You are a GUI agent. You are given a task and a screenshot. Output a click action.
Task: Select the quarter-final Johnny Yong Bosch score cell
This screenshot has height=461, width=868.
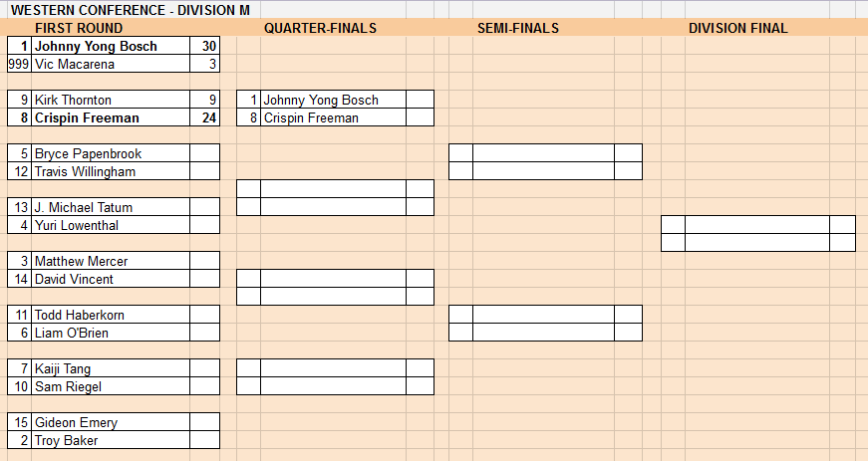[x=420, y=100]
